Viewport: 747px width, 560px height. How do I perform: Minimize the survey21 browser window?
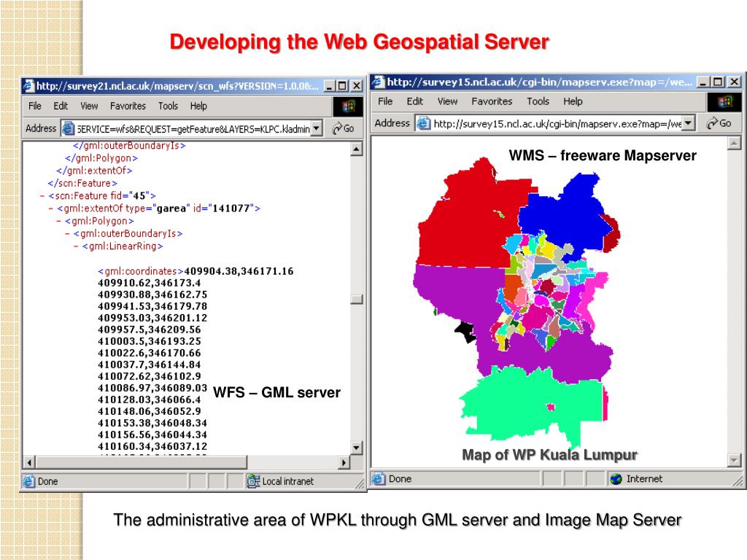click(x=330, y=86)
